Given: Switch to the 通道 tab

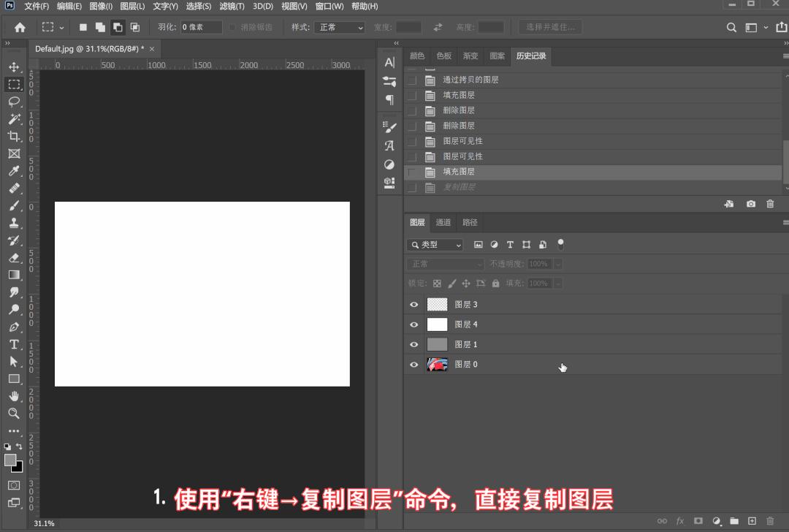Looking at the screenshot, I should tap(443, 222).
